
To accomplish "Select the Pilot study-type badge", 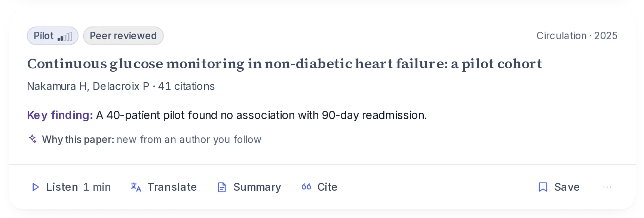I will pyautogui.click(x=53, y=36).
